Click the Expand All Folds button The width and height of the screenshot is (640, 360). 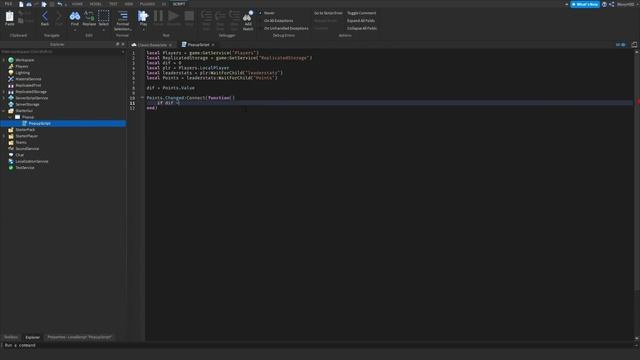tap(361, 20)
